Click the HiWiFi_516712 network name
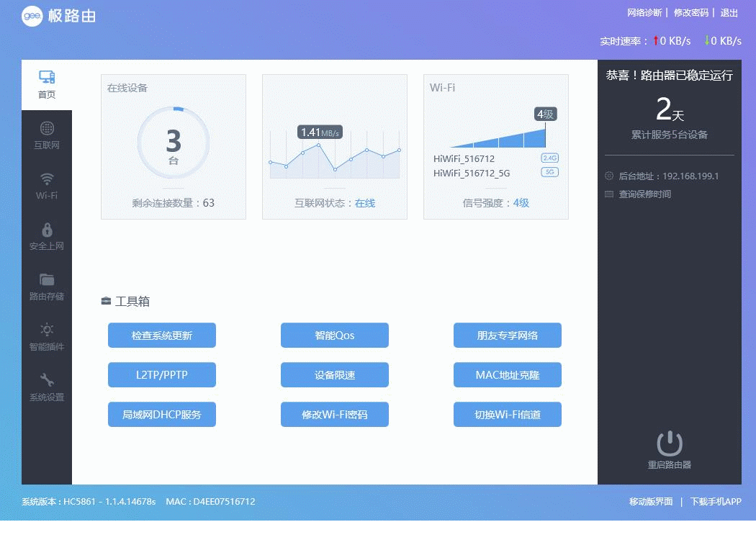This screenshot has width=756, height=540. pos(464,158)
